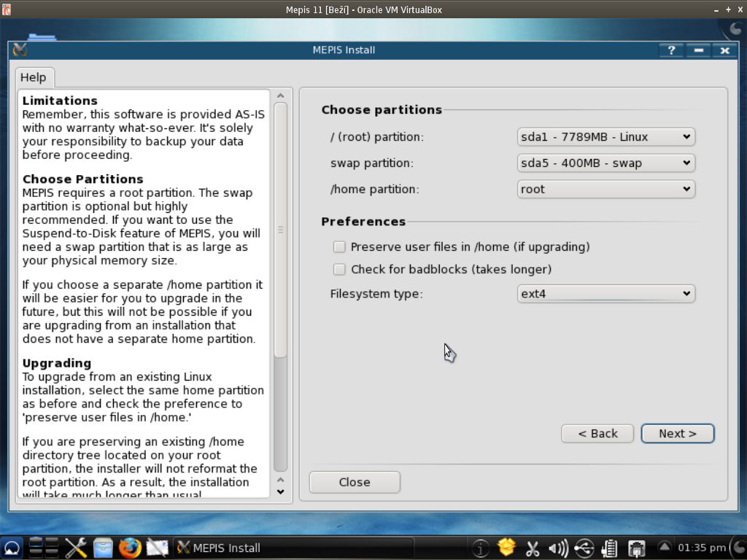Image resolution: width=747 pixels, height=560 pixels.
Task: Click the 'Limitations' help heading
Action: pos(60,101)
